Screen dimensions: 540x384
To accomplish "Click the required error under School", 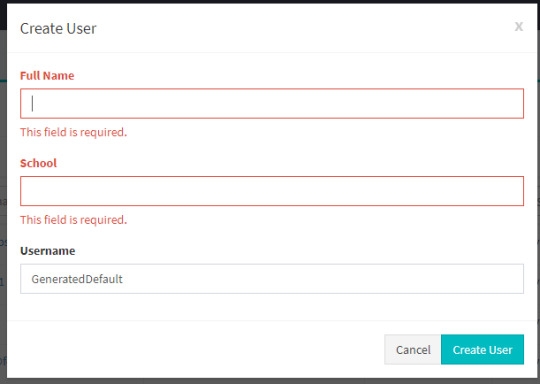I will point(73,220).
